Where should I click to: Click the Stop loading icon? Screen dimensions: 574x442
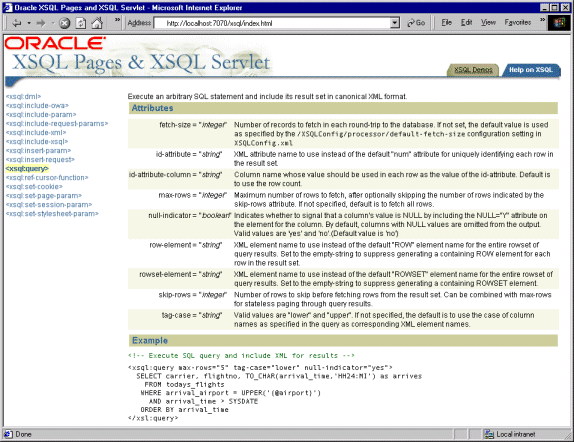point(65,23)
